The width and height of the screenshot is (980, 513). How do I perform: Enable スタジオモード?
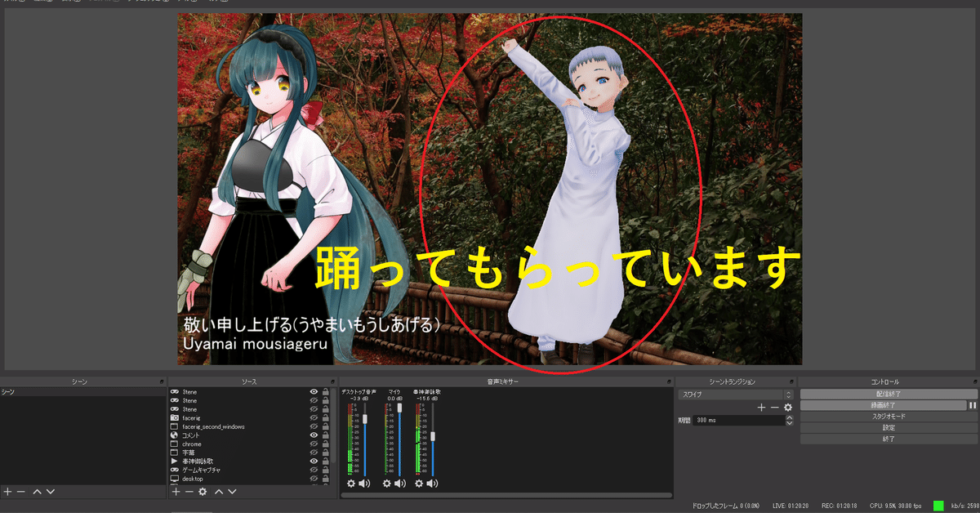coord(889,417)
